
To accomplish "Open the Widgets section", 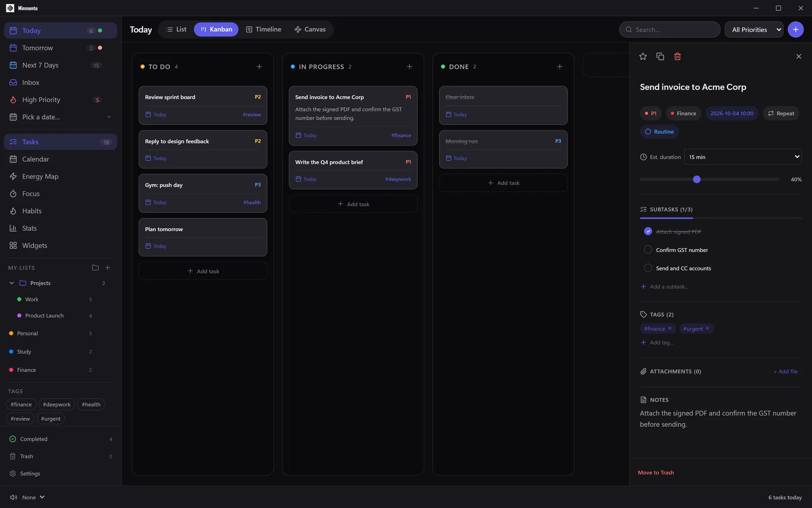I will pos(61,246).
